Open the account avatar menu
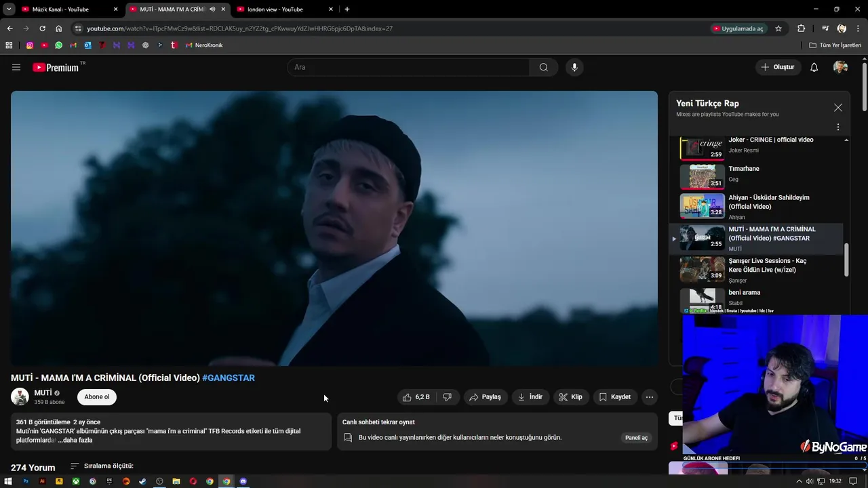This screenshot has height=488, width=868. point(840,67)
